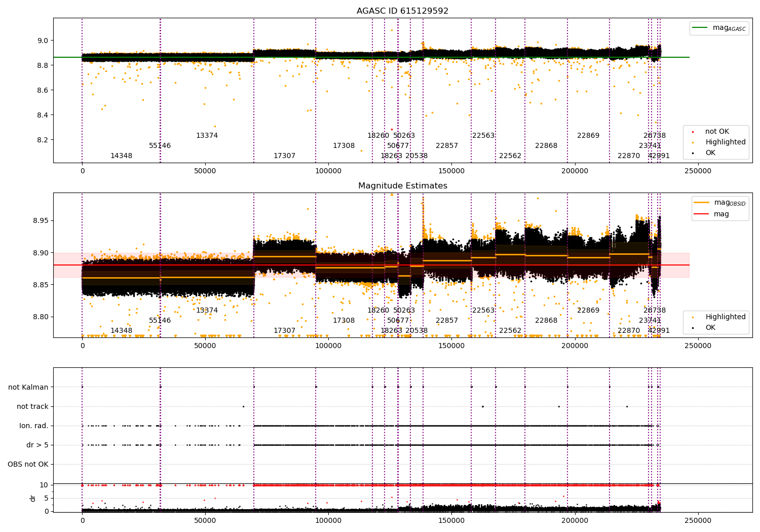Image resolution: width=760 pixels, height=532 pixels.
Task: Click obsid label '22562' in the top plot
Action: pyautogui.click(x=510, y=156)
